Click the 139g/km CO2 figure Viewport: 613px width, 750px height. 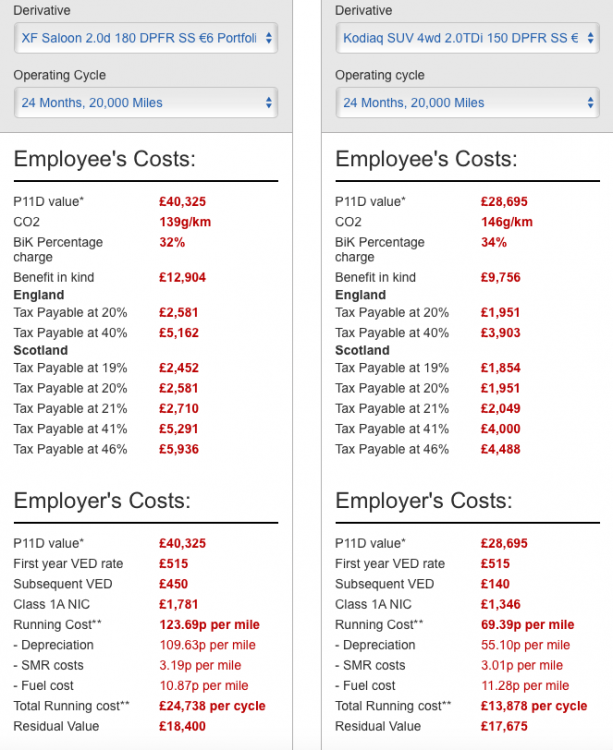(x=185, y=222)
